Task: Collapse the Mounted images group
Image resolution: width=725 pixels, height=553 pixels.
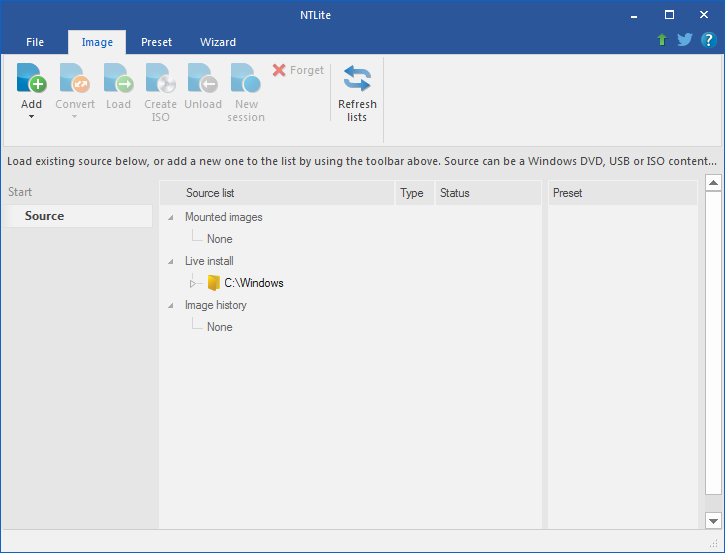Action: (x=171, y=217)
